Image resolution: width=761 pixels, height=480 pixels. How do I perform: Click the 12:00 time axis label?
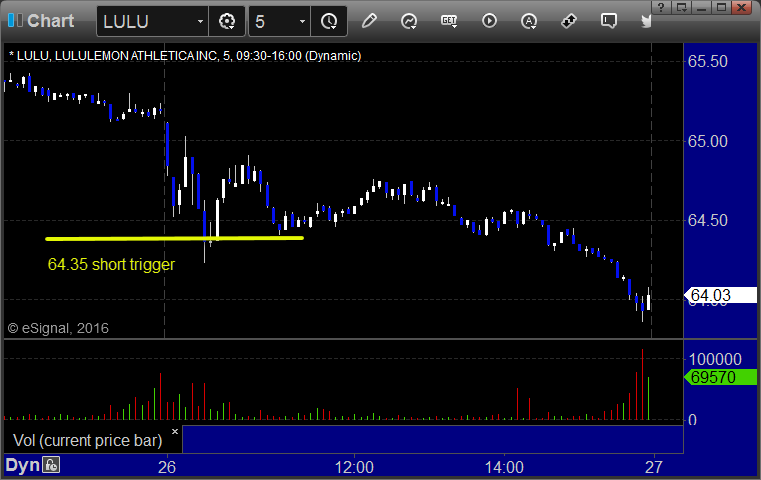[x=354, y=467]
